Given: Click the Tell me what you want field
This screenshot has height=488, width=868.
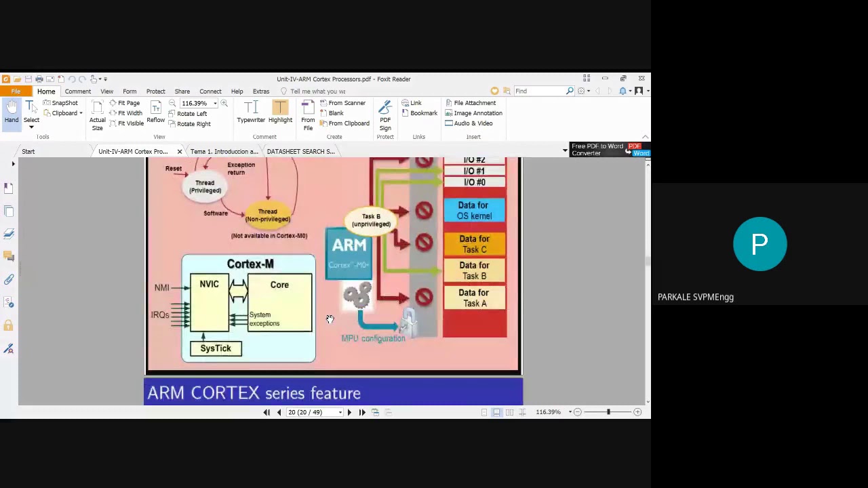Looking at the screenshot, I should point(313,91).
